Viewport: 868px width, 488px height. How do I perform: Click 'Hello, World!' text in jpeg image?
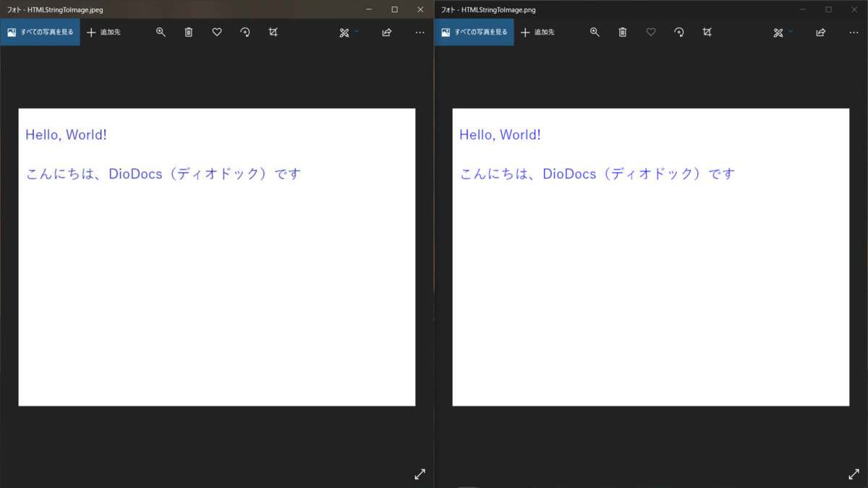(x=66, y=134)
